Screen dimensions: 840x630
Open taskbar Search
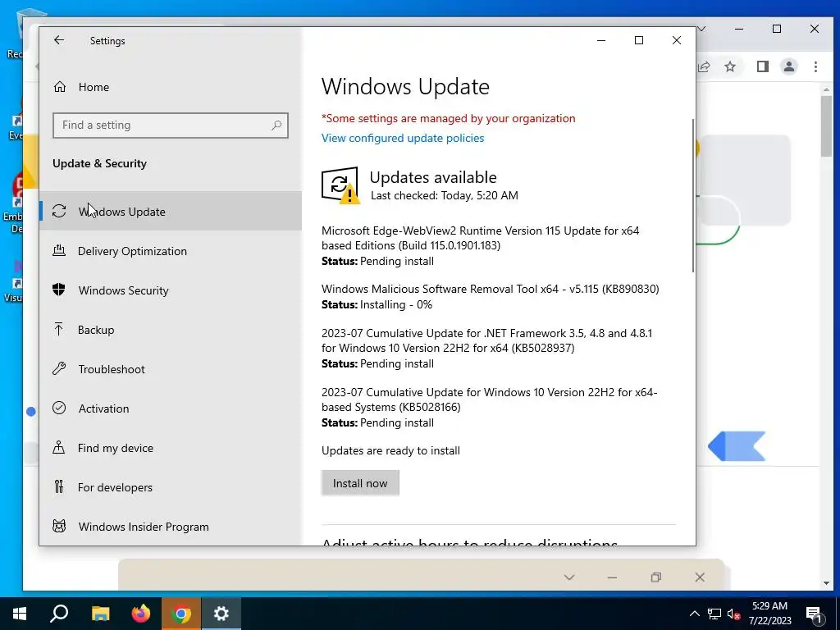pyautogui.click(x=59, y=614)
